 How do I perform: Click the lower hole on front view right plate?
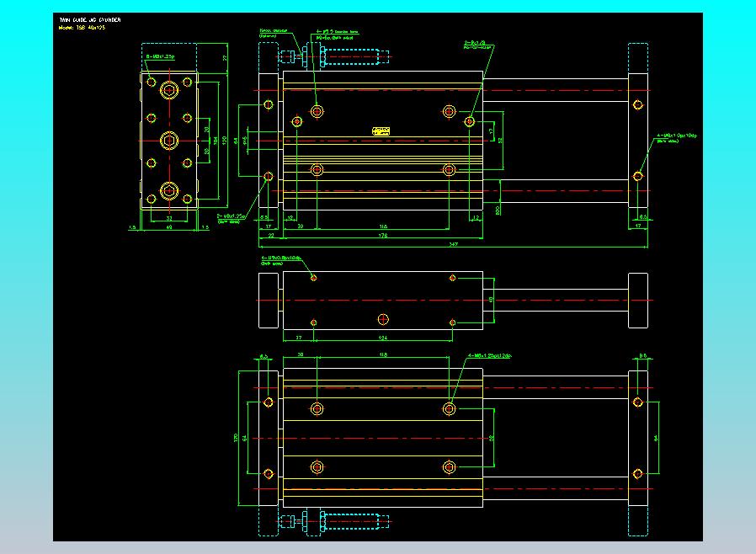coord(638,176)
